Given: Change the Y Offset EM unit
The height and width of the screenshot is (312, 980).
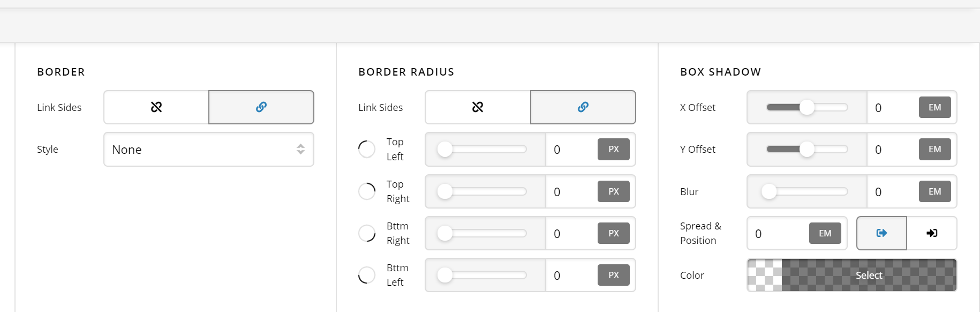Looking at the screenshot, I should point(935,149).
